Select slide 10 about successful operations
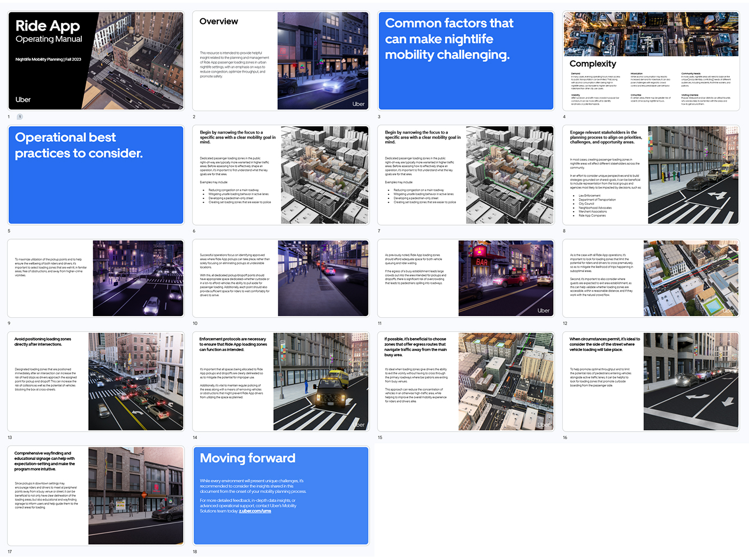 (281, 278)
